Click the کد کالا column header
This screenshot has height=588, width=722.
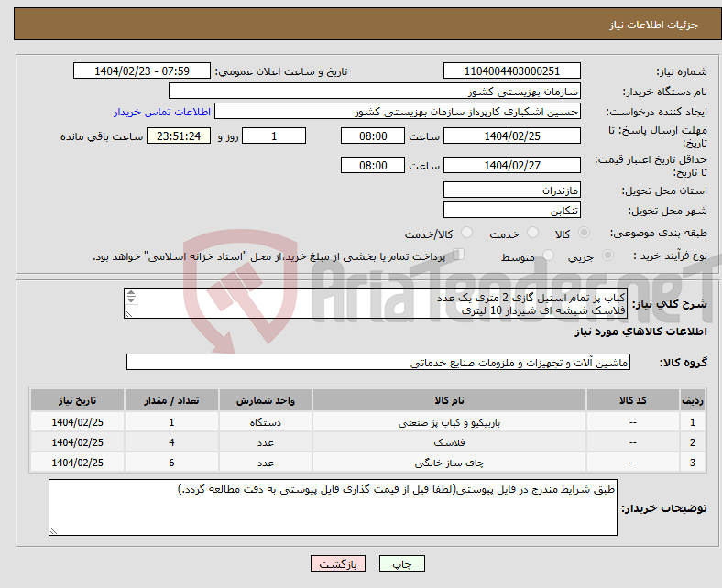(633, 400)
